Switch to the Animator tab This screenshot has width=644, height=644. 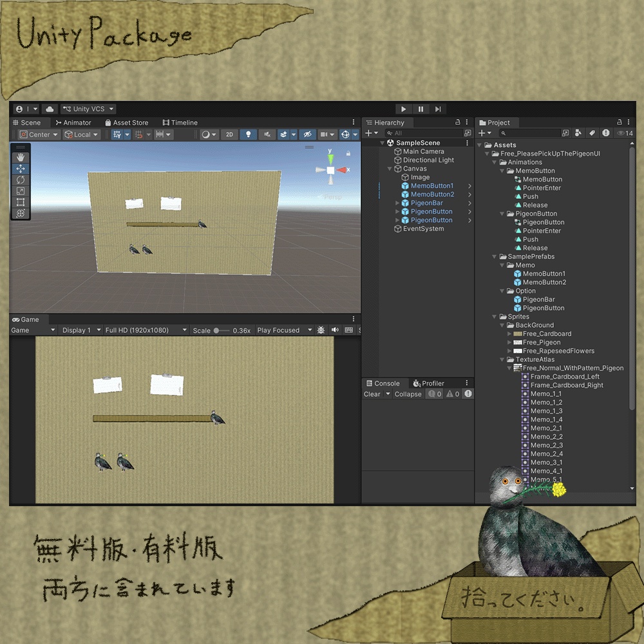coord(73,122)
